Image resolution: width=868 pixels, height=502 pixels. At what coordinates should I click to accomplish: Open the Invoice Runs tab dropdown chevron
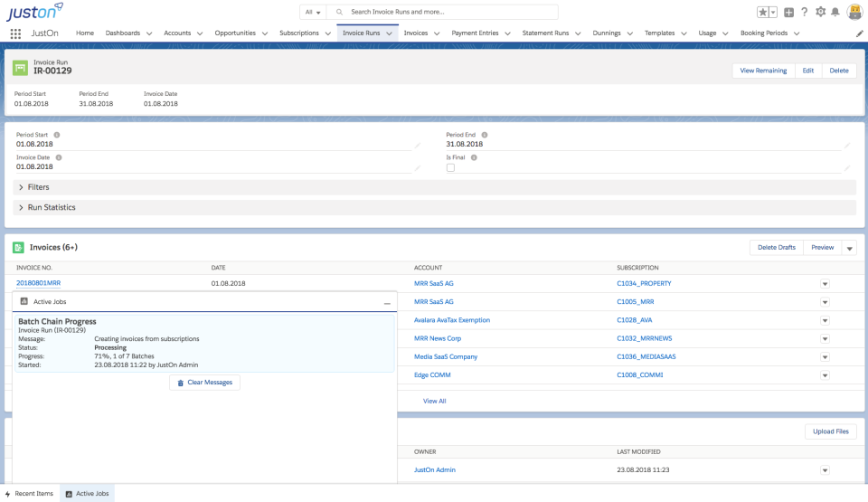389,33
